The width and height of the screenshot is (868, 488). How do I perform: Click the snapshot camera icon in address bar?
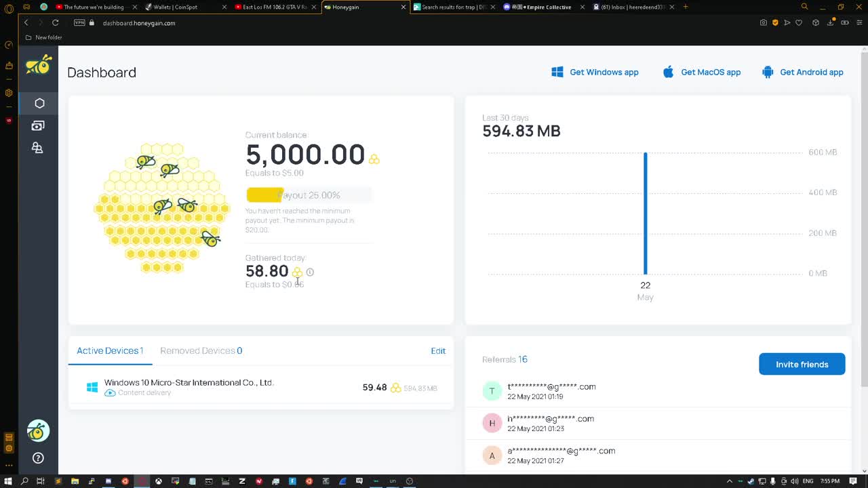point(764,22)
